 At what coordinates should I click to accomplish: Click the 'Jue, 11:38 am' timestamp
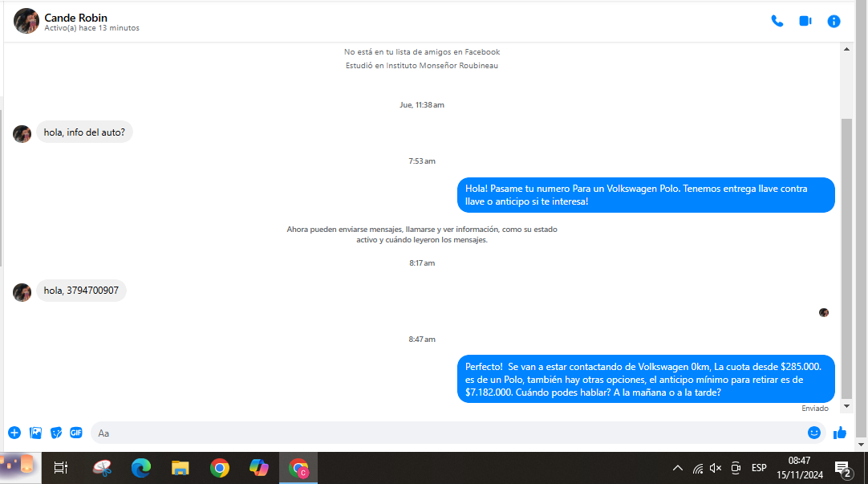[x=422, y=104]
